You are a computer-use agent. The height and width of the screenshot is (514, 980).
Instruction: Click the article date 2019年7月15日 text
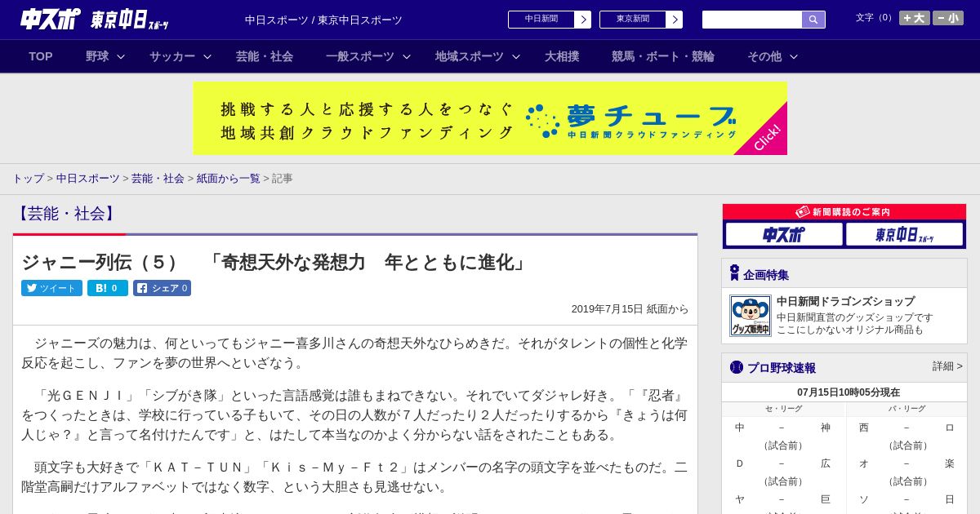pyautogui.click(x=607, y=309)
